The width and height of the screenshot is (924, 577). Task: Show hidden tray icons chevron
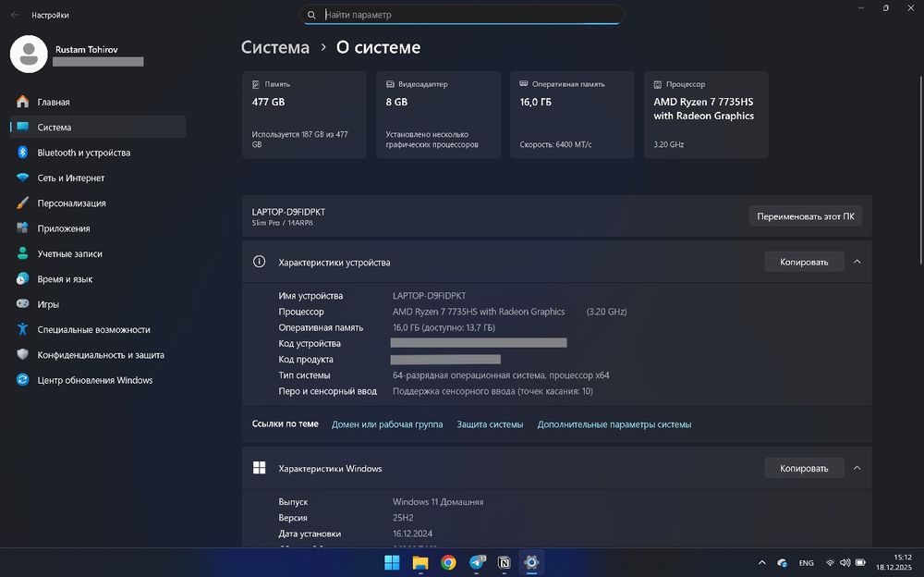pyautogui.click(x=762, y=563)
